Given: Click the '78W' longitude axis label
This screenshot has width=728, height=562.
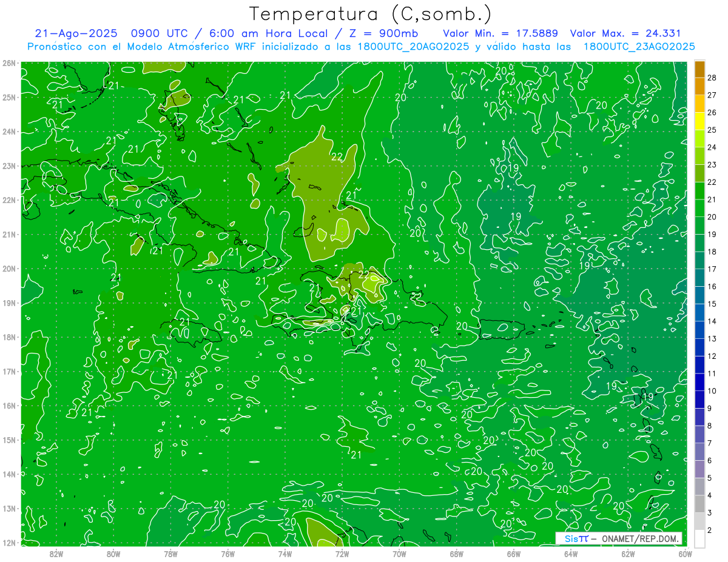Looking at the screenshot, I should pos(170,554).
